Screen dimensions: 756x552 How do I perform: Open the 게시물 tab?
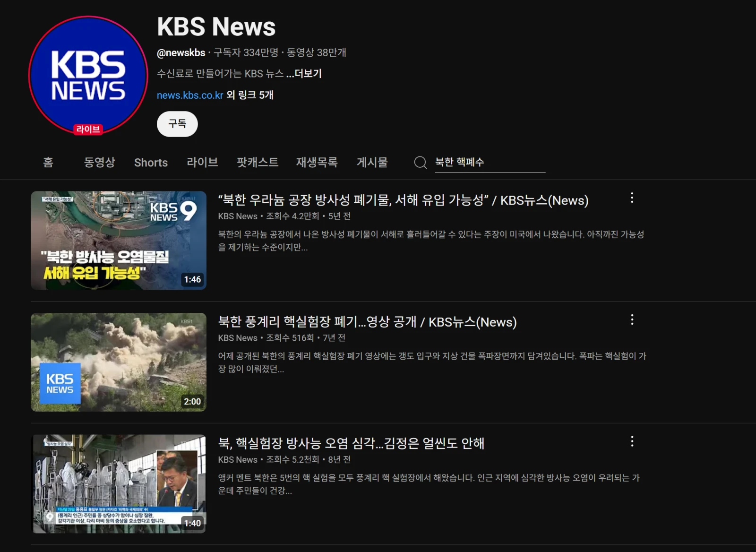point(372,163)
